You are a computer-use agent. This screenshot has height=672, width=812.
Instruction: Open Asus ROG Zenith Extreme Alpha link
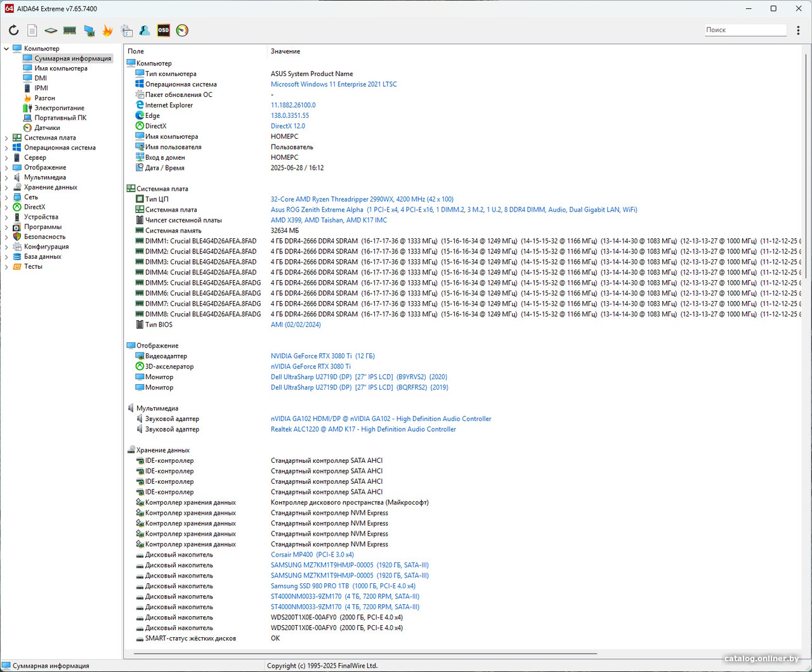tap(317, 210)
